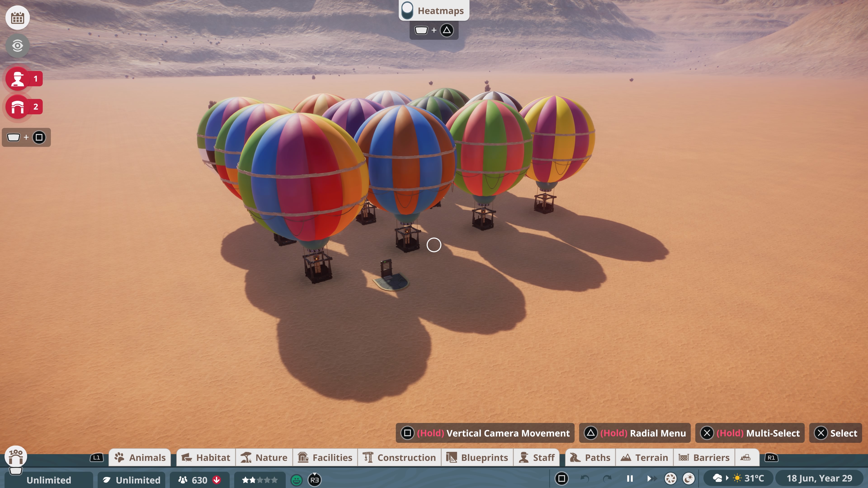Click the Vertical Camera Movement hint
Viewport: 868px width, 488px height.
click(x=485, y=433)
